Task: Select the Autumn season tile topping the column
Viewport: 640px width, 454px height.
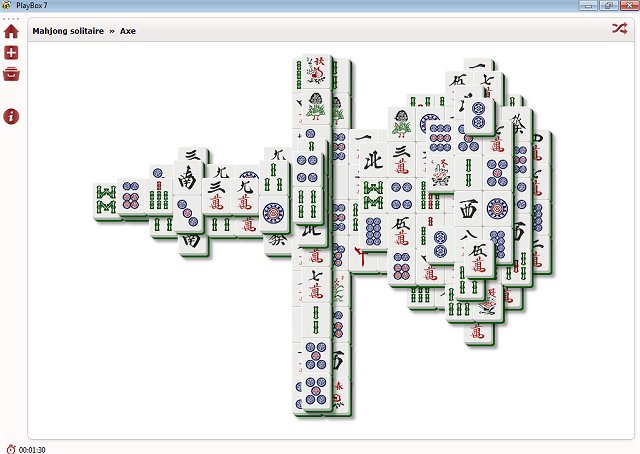Action: tap(317, 71)
